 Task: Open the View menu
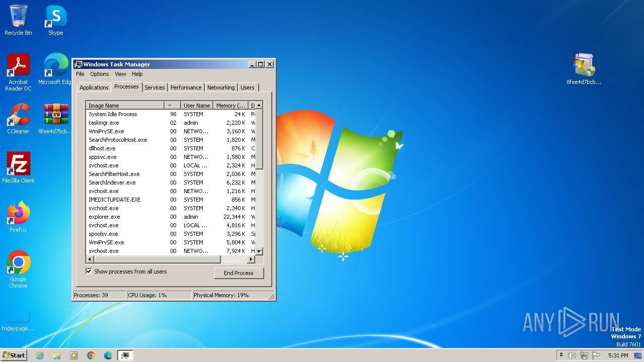120,74
